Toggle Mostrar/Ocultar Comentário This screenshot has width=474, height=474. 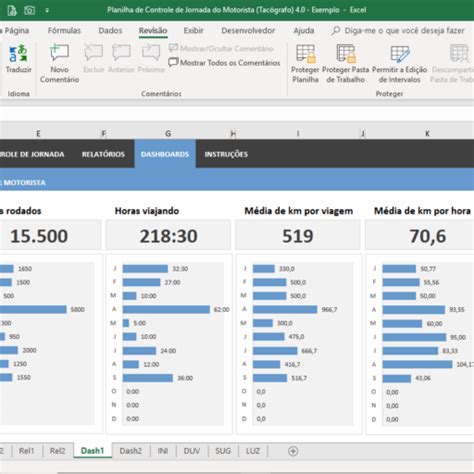pos(221,48)
